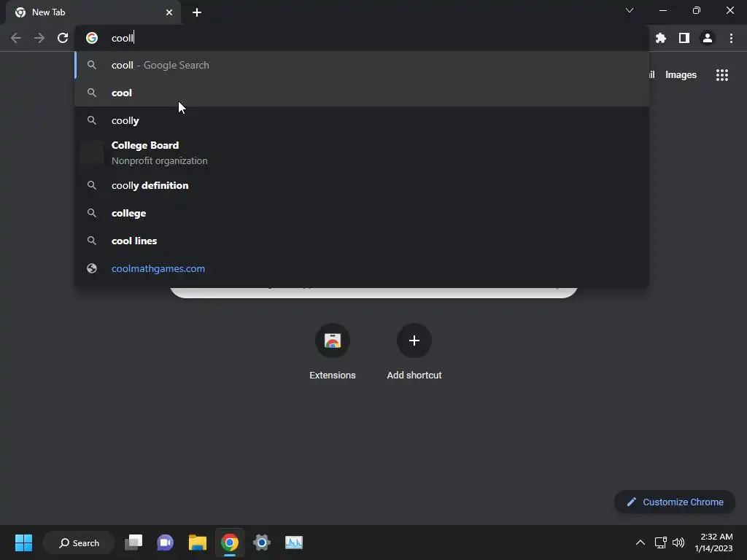The image size is (747, 560).
Task: Open the clock showing 2:32 AM
Action: 713,542
